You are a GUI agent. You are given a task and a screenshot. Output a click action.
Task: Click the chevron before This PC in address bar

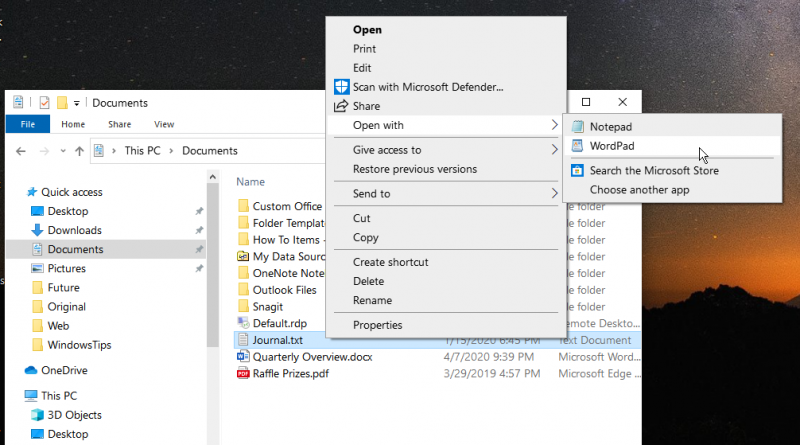pos(114,151)
